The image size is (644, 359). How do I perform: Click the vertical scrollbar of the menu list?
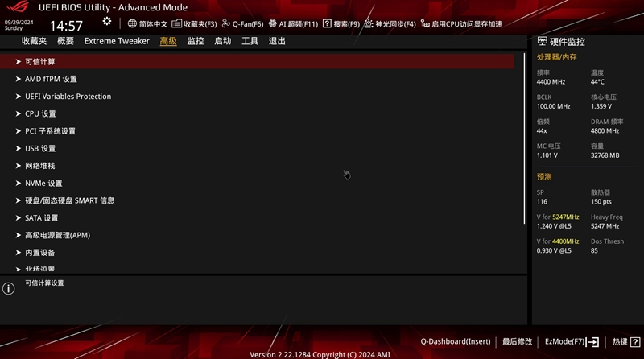click(525, 138)
